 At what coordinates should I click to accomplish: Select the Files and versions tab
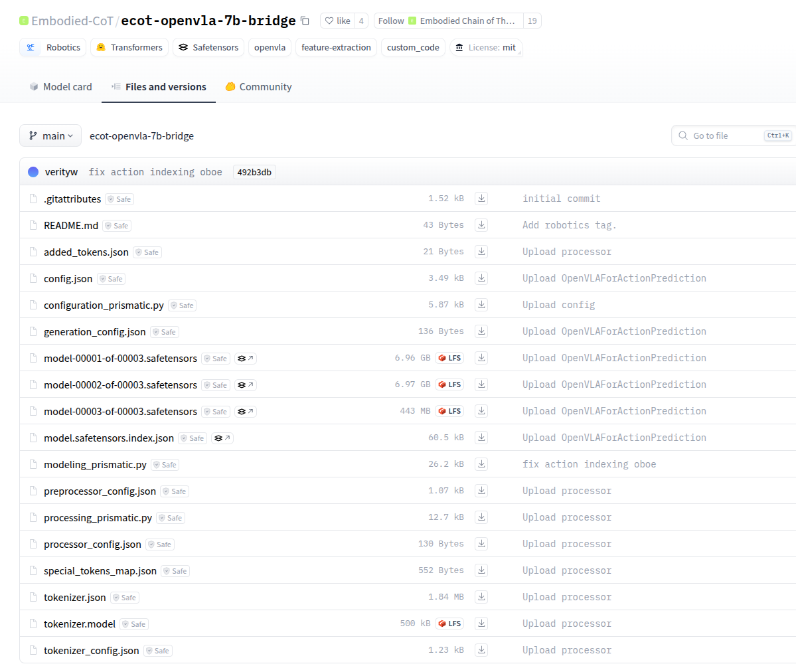[159, 87]
